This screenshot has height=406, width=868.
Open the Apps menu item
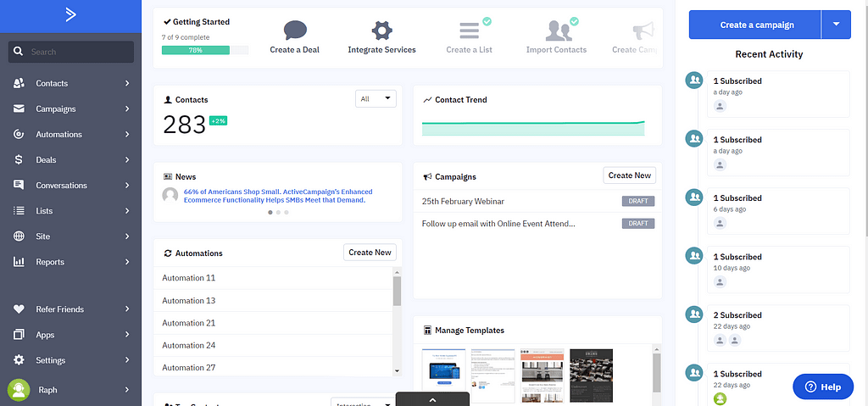coord(70,335)
